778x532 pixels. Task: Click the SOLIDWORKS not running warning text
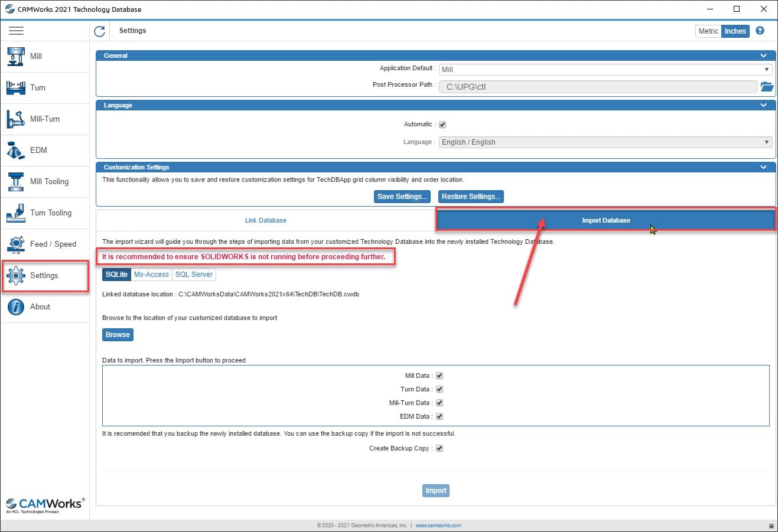pyautogui.click(x=243, y=257)
